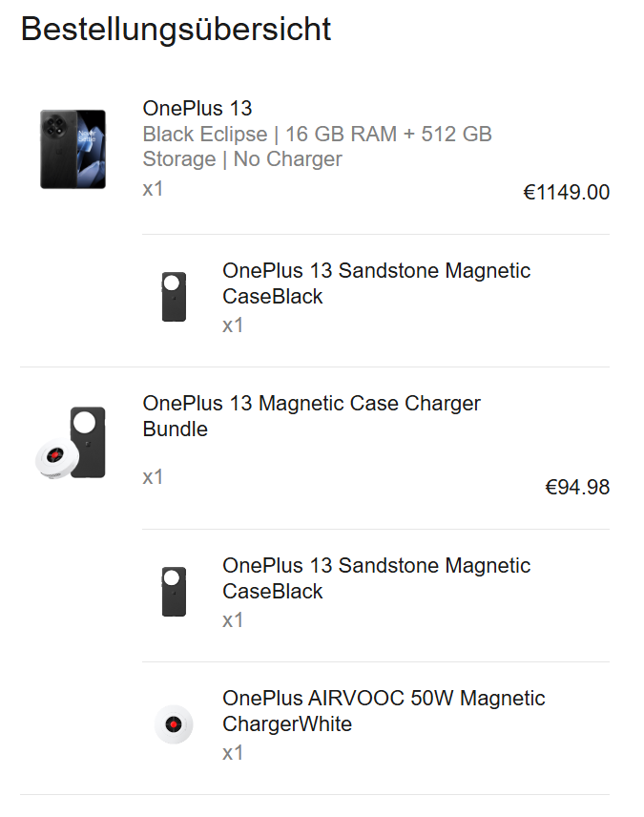The height and width of the screenshot is (817, 644).
Task: Open Sandstone Magnetic Case listed in the bundle
Action: tap(376, 578)
